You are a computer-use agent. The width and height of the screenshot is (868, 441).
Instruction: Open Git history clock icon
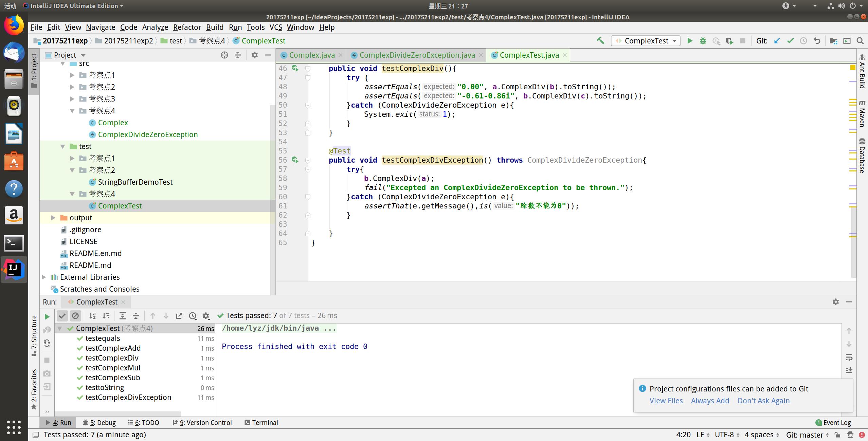click(803, 41)
